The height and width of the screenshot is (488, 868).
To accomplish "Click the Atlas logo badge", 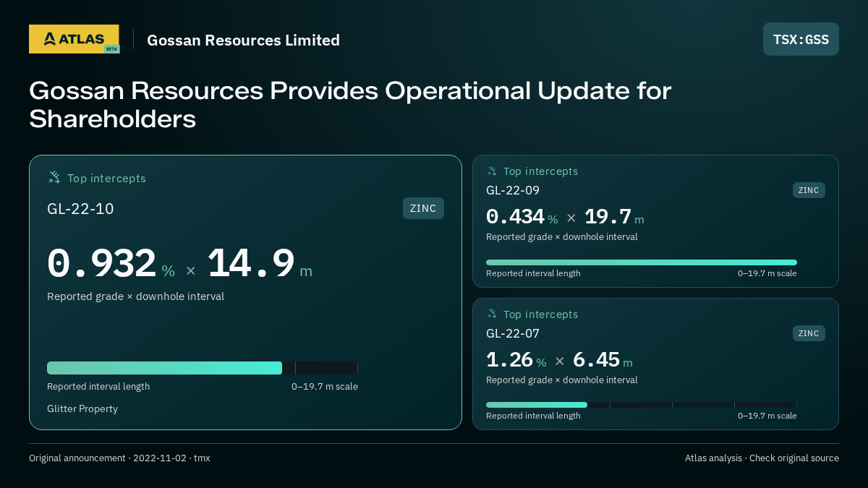I will pos(74,39).
